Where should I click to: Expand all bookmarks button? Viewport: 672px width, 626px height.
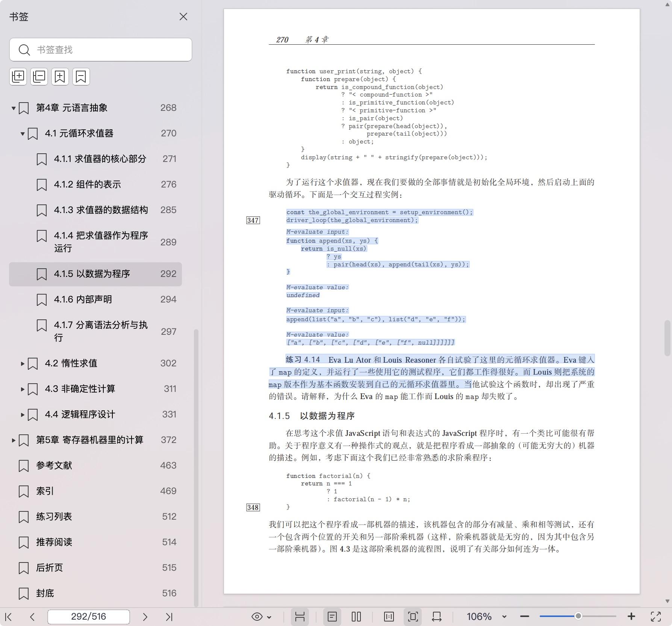(x=18, y=77)
